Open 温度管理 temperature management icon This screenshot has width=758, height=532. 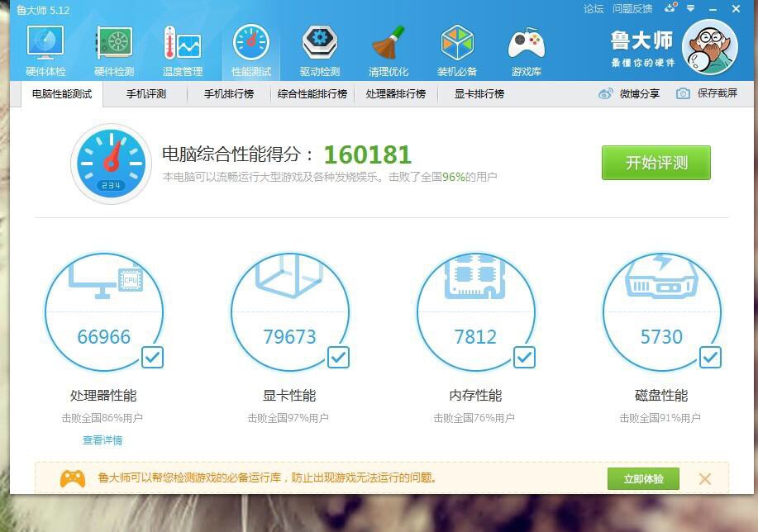pyautogui.click(x=183, y=45)
